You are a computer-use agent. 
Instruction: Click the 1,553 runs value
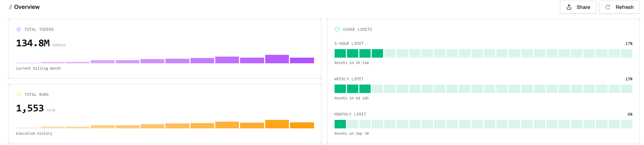click(x=30, y=108)
